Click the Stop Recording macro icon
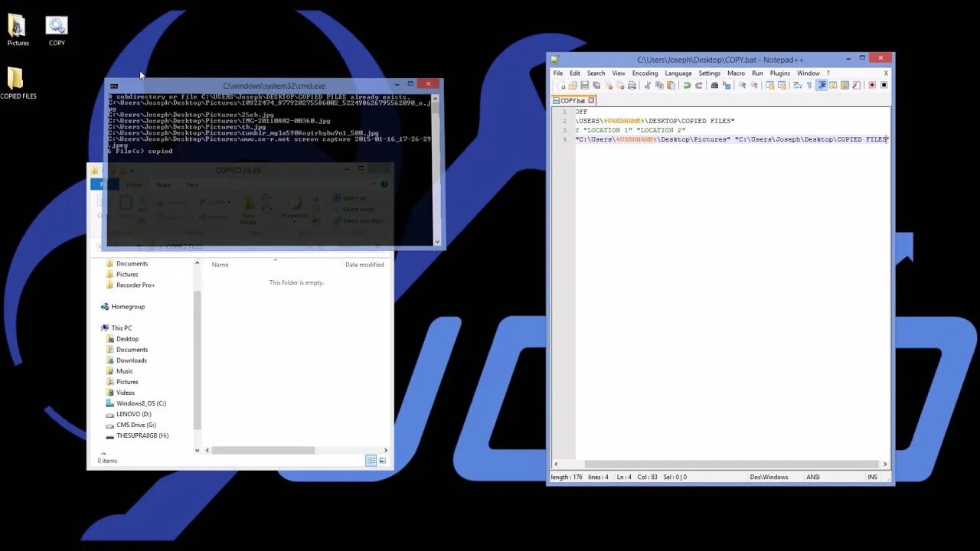Viewport: 980px width, 551px height. pos(884,85)
